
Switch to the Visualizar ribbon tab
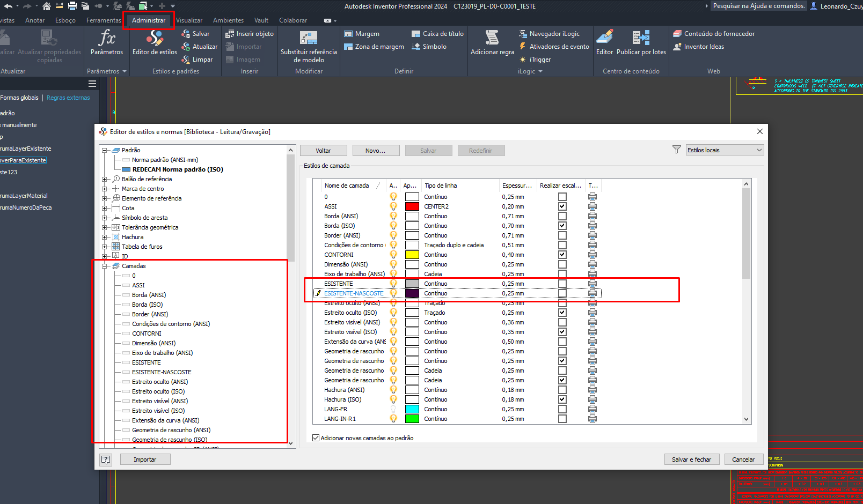(x=189, y=20)
